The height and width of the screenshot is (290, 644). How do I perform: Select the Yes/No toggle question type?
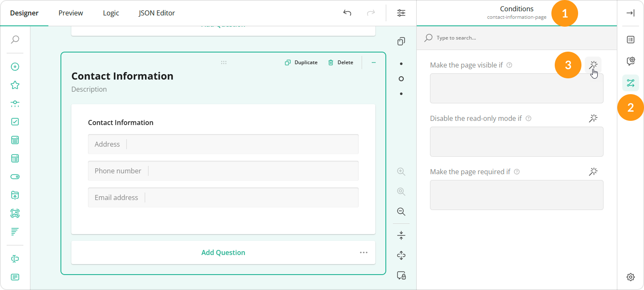click(x=15, y=177)
